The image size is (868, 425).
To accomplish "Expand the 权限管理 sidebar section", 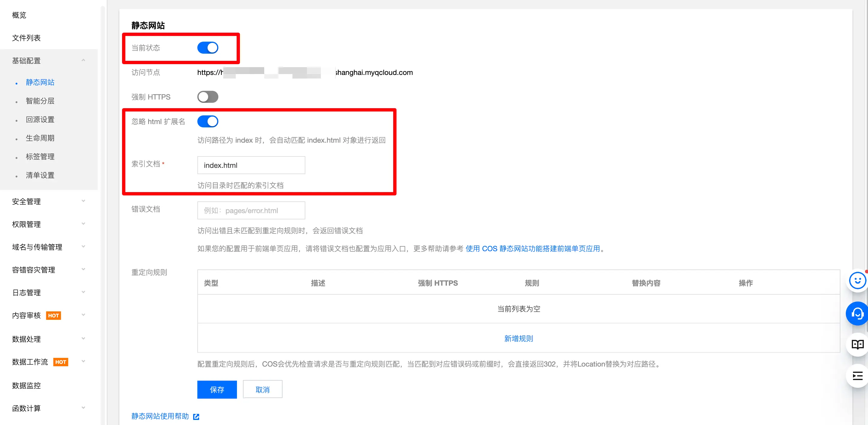I will [x=83, y=224].
